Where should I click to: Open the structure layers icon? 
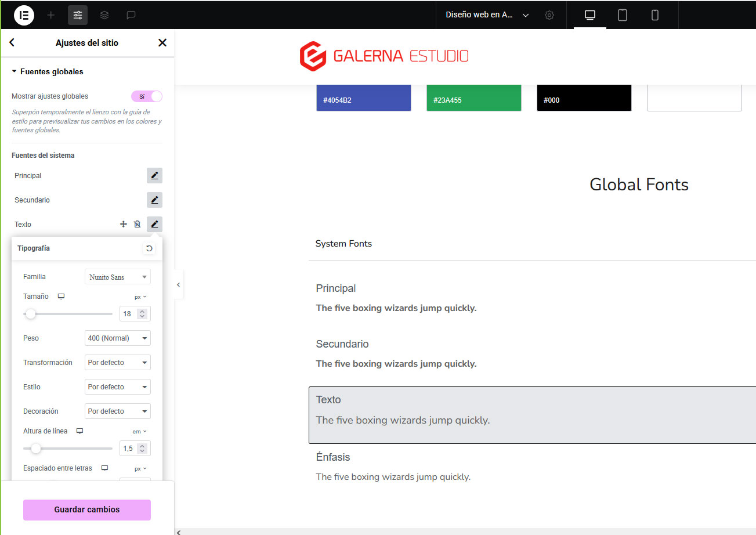tap(104, 15)
